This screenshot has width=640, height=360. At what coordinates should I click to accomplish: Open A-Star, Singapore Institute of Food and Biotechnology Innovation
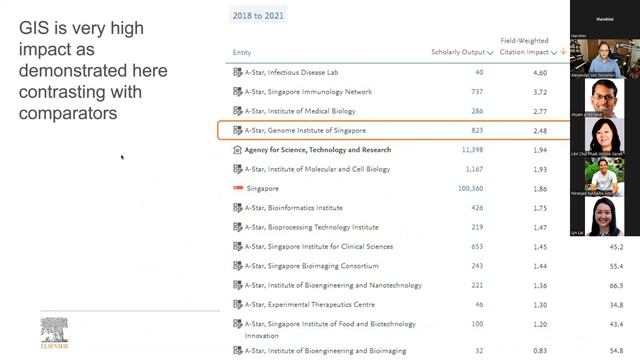click(330, 329)
